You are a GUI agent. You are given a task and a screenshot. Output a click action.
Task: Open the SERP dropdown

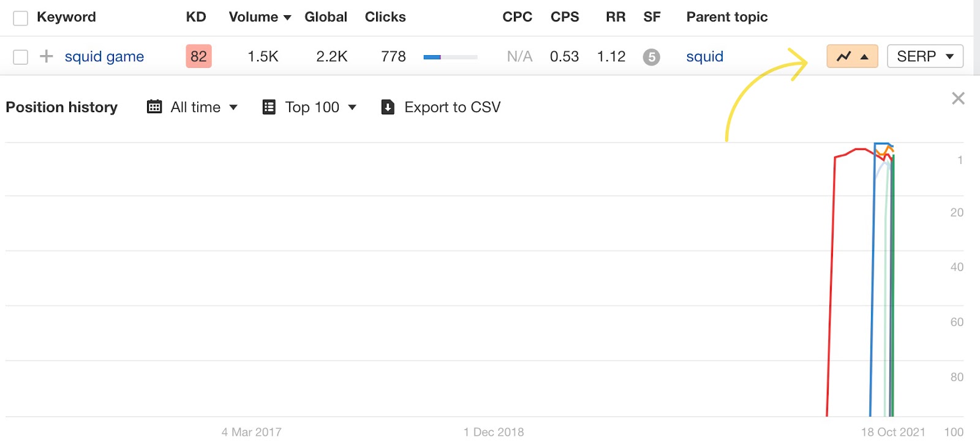point(925,56)
